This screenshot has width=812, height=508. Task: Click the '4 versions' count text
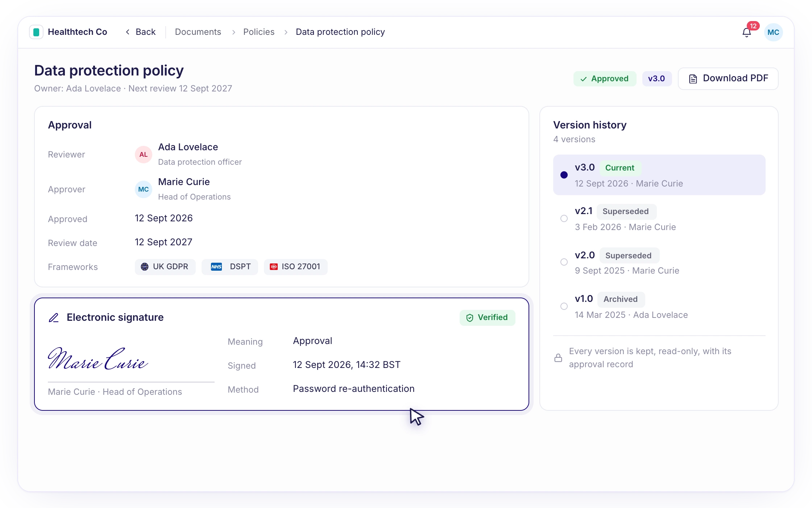point(574,139)
